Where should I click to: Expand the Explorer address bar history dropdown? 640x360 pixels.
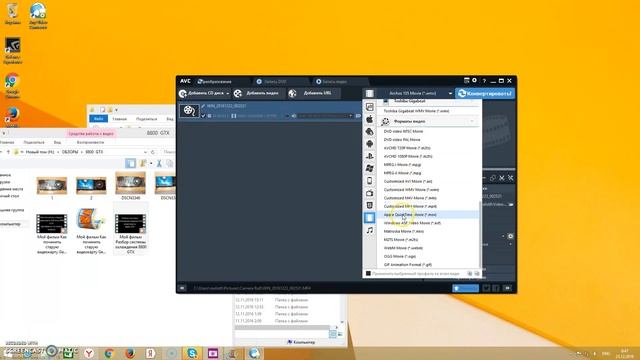[145, 152]
